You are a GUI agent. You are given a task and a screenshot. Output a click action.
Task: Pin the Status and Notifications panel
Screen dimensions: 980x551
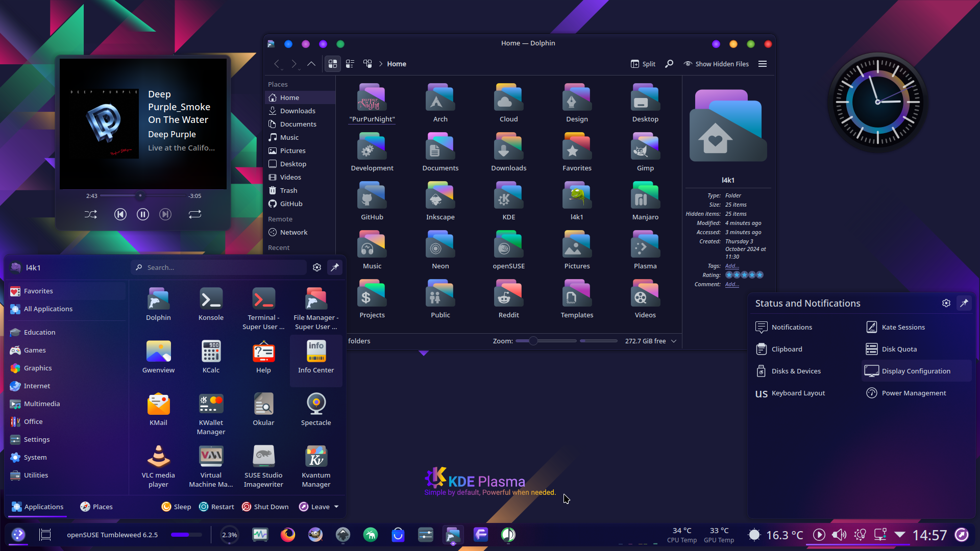coord(964,303)
